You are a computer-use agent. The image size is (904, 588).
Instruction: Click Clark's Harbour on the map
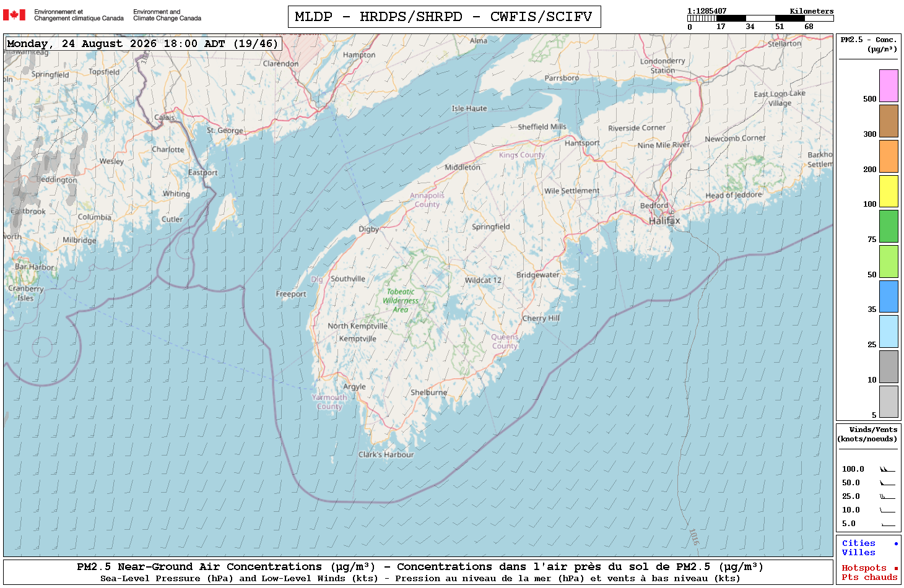[386, 454]
